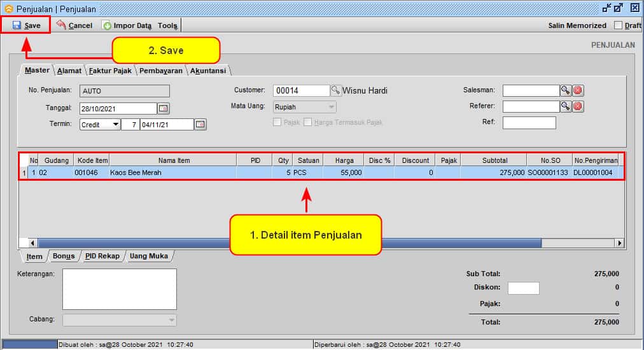This screenshot has width=644, height=350.
Task: Search customer using the magnifier icon
Action: tap(336, 90)
